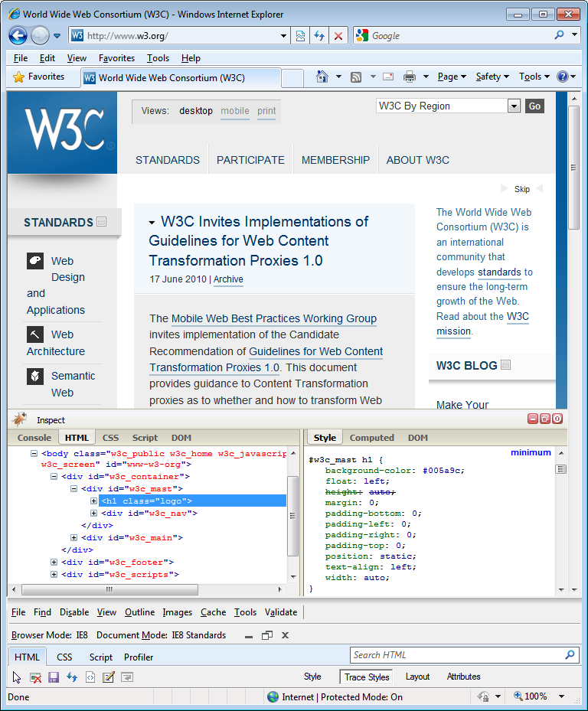Select the Document Mode: IE8 Standards menu
This screenshot has width=588, height=711.
[x=161, y=634]
